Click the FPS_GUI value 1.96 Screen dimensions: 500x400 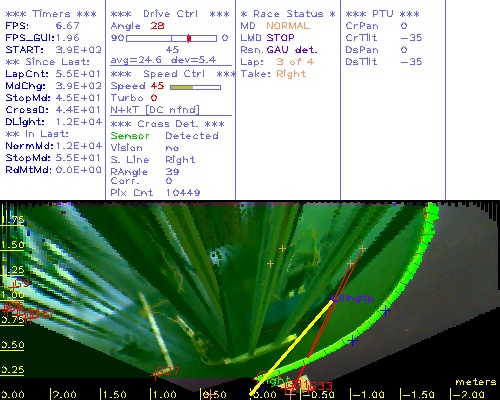(67, 38)
